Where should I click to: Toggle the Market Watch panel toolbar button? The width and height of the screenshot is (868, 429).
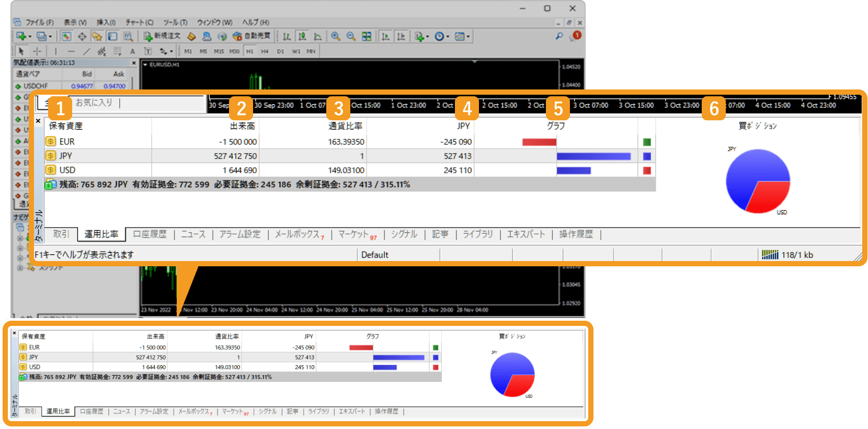(x=66, y=36)
